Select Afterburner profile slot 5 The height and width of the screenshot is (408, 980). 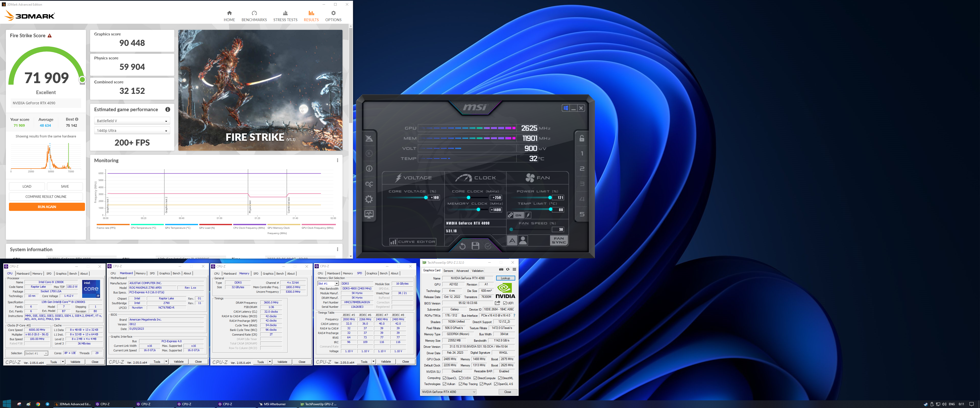pos(582,214)
